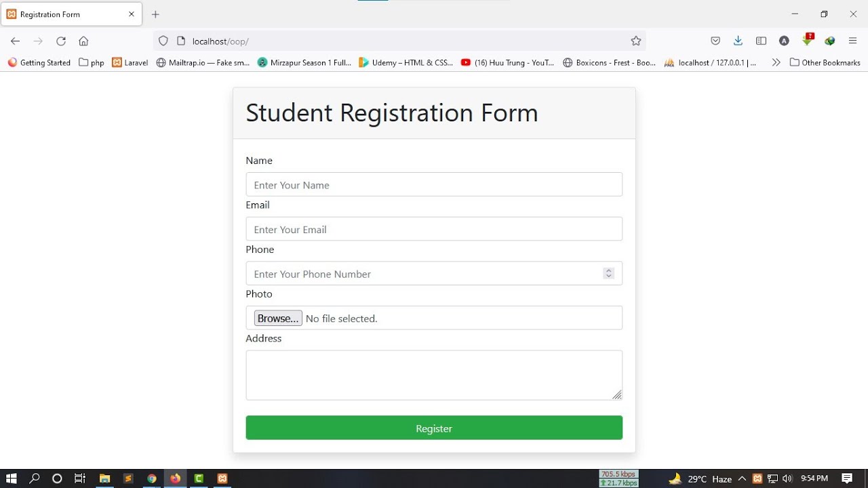868x488 pixels.
Task: Open the php bookmarks folder
Action: pyautogui.click(x=92, y=62)
